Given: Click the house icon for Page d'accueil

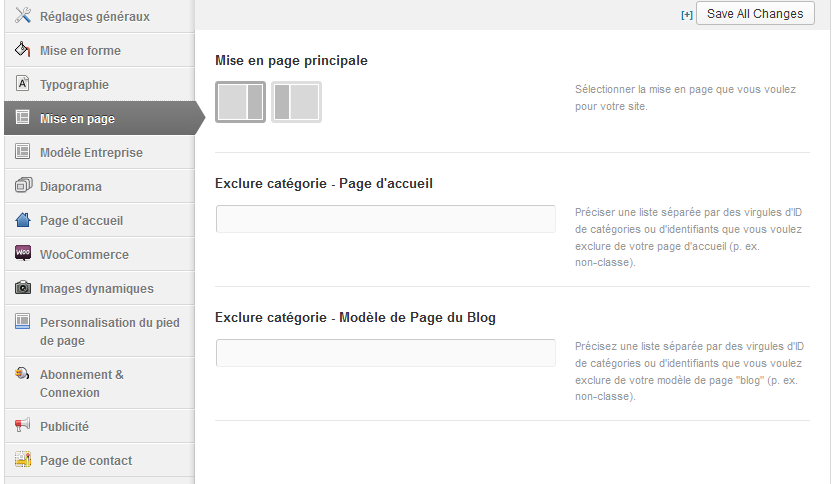Looking at the screenshot, I should (23, 220).
